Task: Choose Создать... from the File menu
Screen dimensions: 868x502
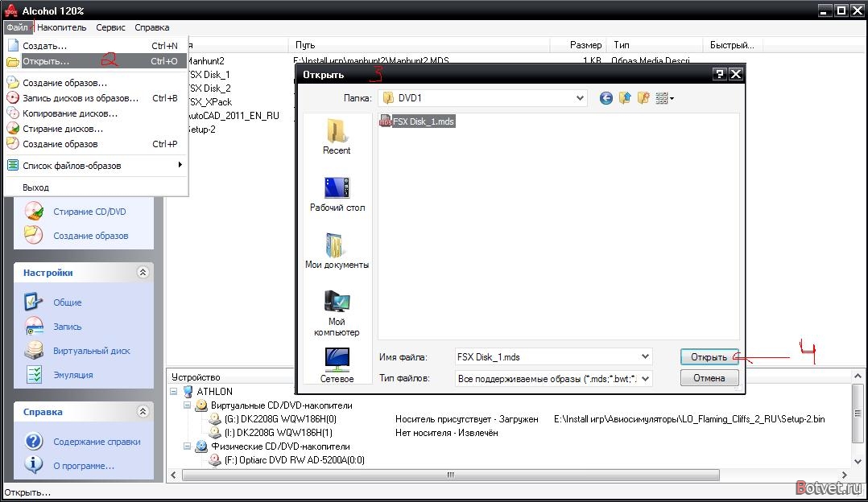Action: [96, 46]
